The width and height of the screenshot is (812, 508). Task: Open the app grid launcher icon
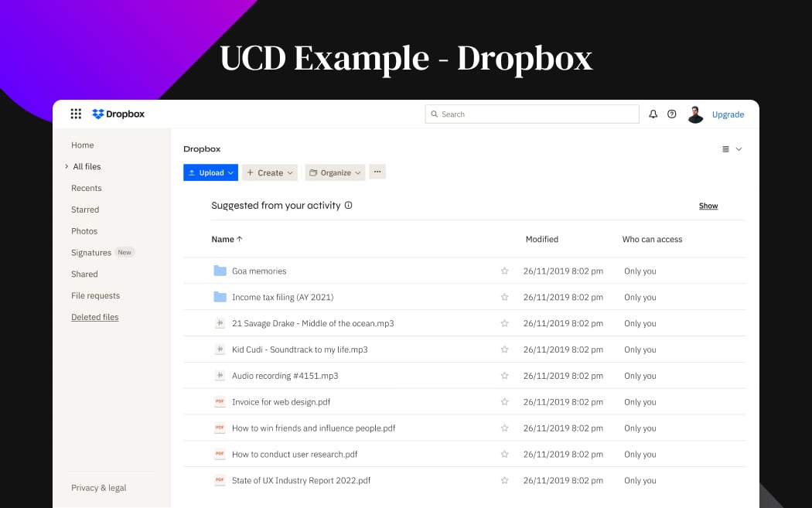click(76, 114)
